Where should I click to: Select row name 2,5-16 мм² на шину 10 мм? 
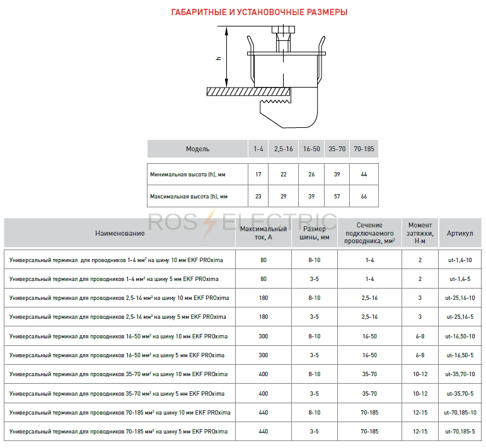pos(119,298)
